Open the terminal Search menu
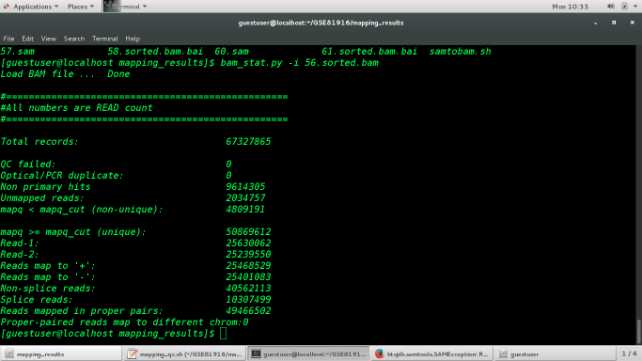Image resolution: width=642 pixels, height=361 pixels. coord(74,38)
